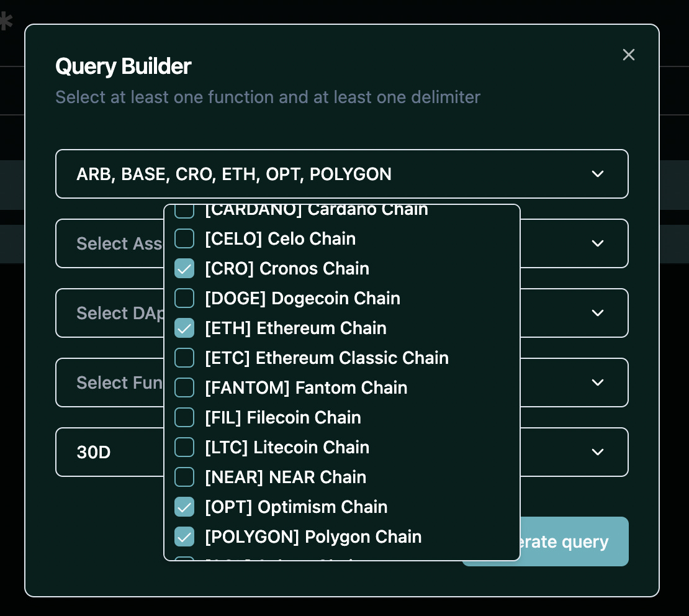Uncheck the ETH Ethereum Chain checkbox
This screenshot has height=616, width=689.
point(184,328)
